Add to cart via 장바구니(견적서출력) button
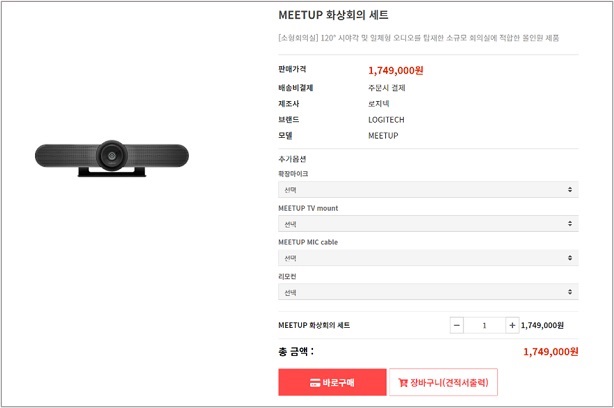This screenshot has width=614, height=408. [x=442, y=382]
